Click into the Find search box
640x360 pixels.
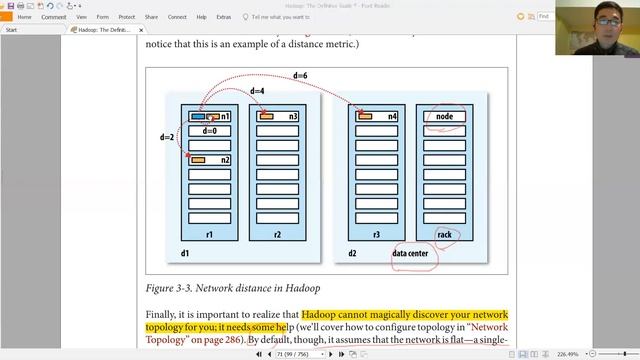pos(546,16)
